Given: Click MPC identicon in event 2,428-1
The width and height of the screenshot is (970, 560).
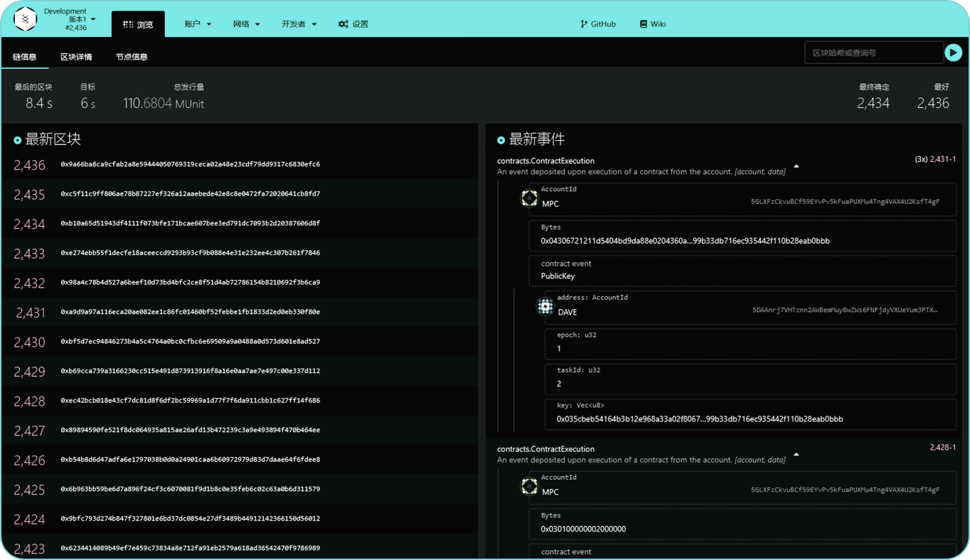Looking at the screenshot, I should pos(530,486).
